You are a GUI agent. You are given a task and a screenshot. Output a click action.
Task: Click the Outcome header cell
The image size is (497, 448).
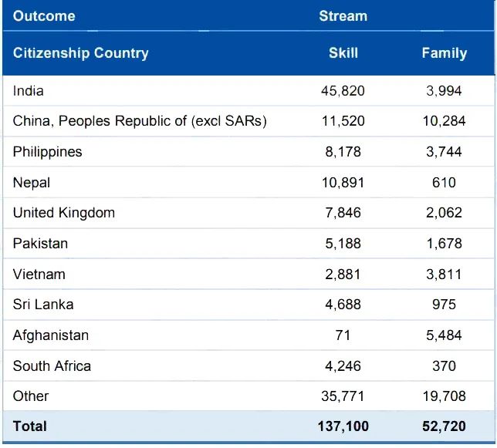(44, 16)
